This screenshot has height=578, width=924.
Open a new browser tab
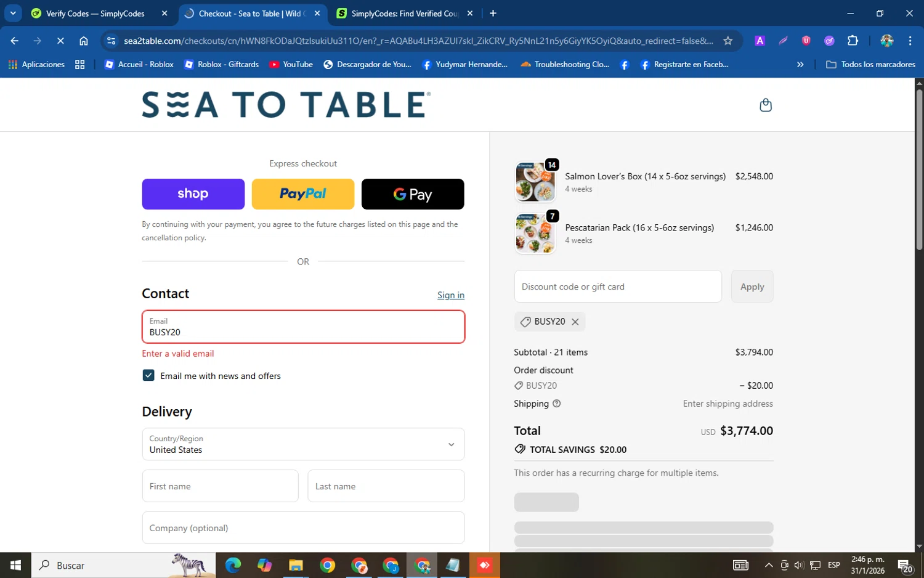493,14
